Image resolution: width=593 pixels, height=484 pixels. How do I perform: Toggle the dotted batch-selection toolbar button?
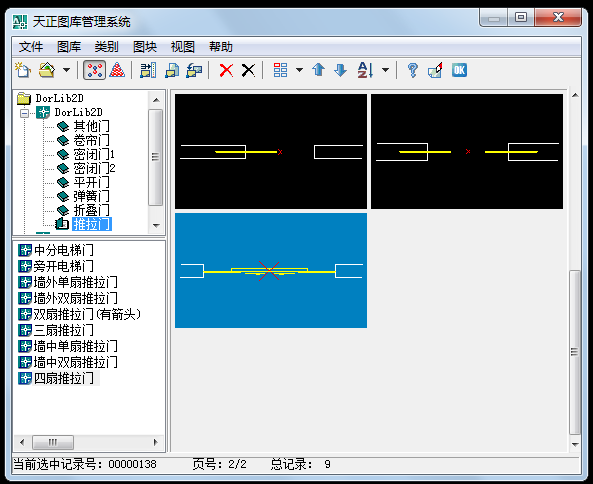[94, 70]
